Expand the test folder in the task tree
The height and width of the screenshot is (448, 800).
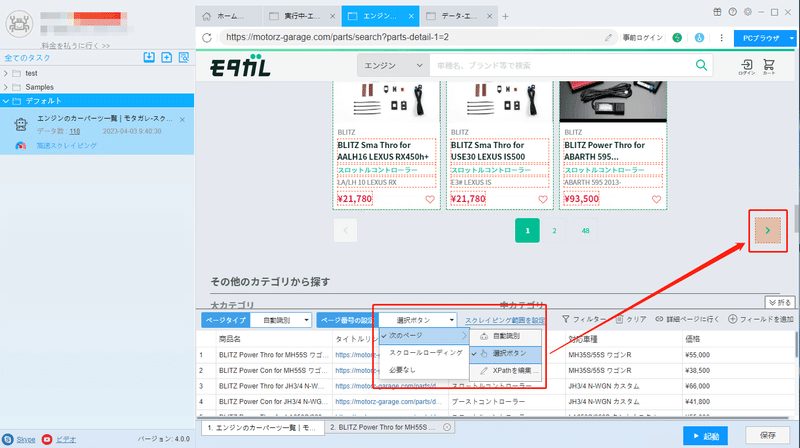point(6,73)
